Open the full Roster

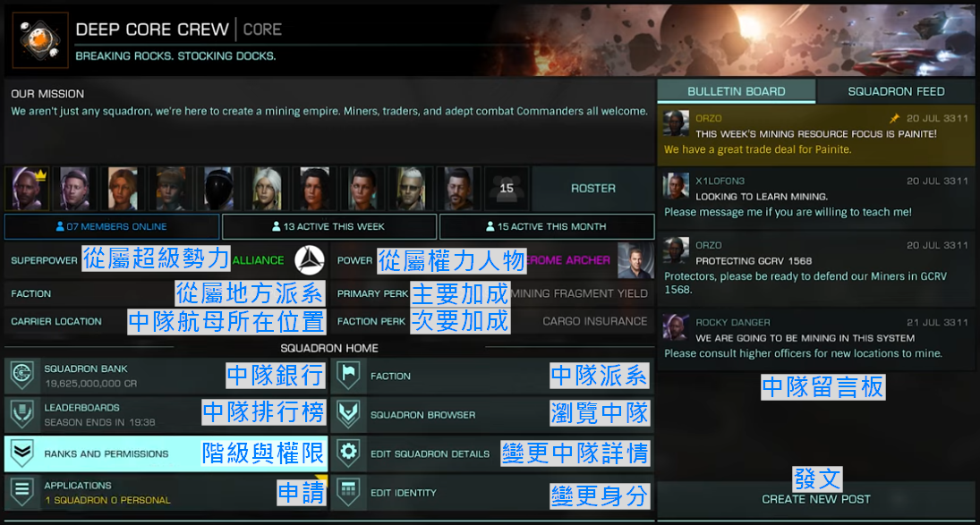click(x=593, y=188)
